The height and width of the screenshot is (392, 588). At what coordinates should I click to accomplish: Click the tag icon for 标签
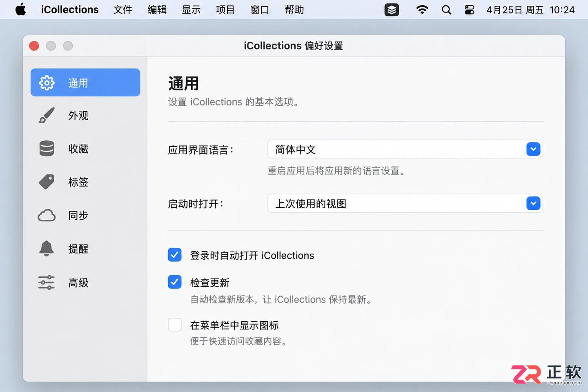coord(47,182)
